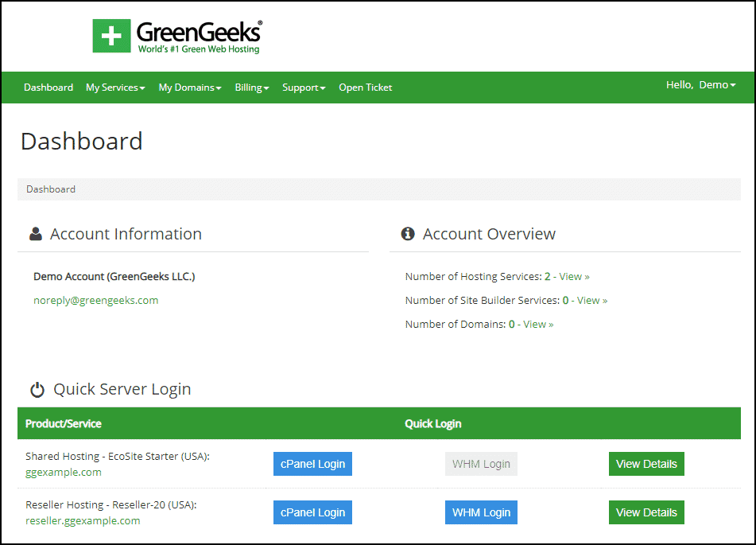Click the Account Overview info icon
The height and width of the screenshot is (545, 756).
click(408, 234)
